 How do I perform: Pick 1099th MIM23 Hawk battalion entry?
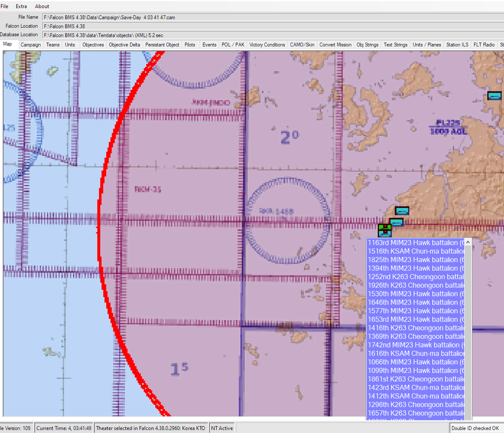[416, 370]
